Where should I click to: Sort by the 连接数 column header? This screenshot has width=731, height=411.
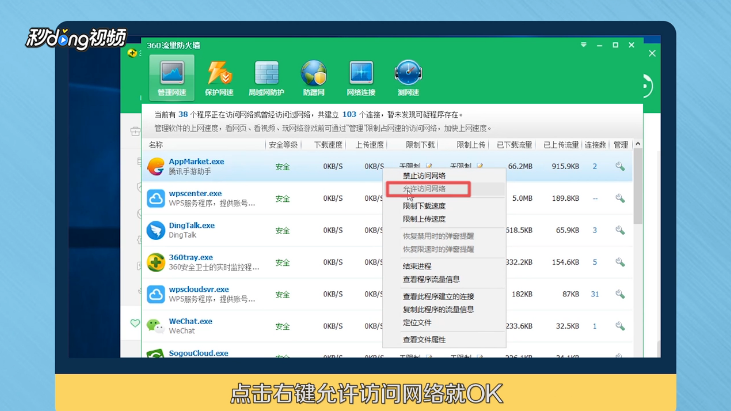coord(595,145)
